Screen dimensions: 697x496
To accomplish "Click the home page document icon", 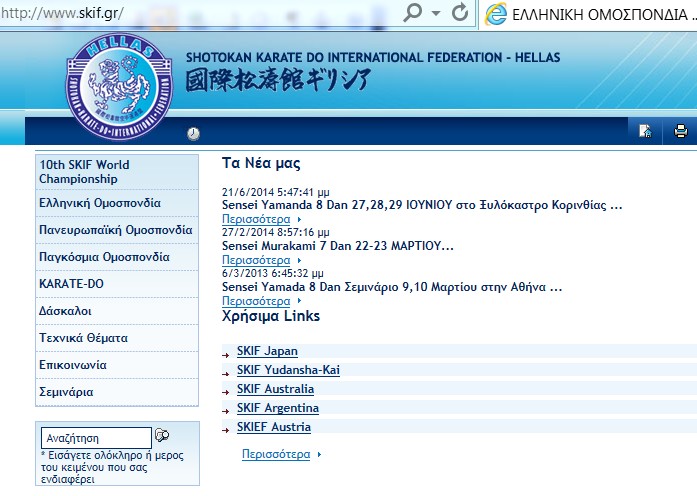I will coord(645,131).
